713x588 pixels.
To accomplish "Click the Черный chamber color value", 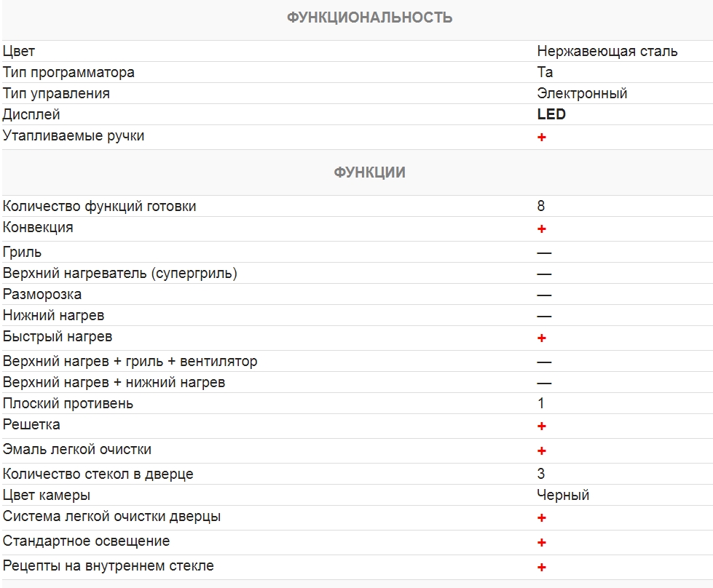I will (x=563, y=496).
